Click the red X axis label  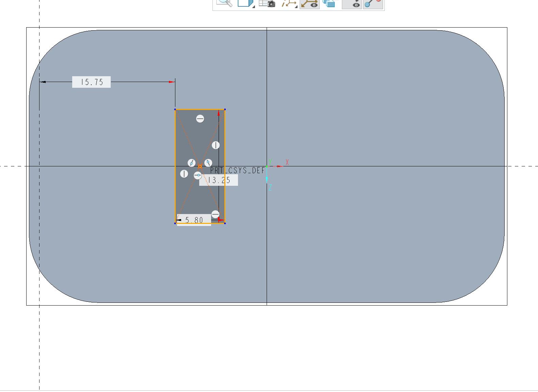point(287,163)
